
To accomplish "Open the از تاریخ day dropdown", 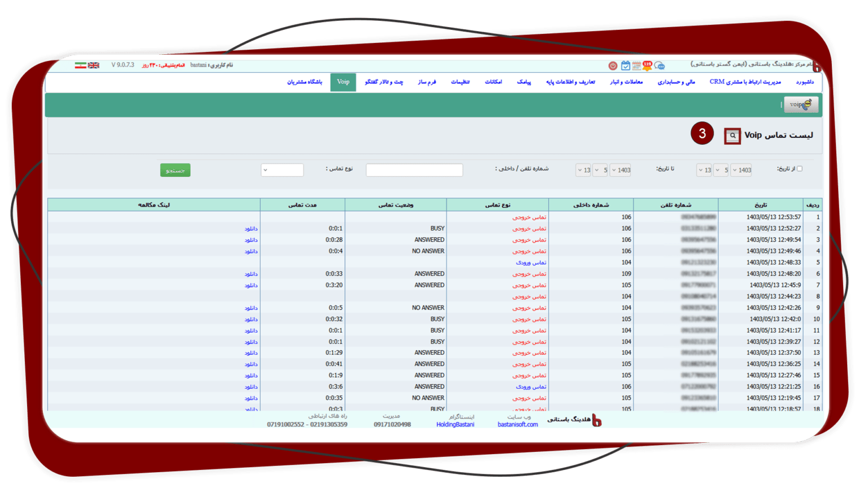I will [x=704, y=170].
